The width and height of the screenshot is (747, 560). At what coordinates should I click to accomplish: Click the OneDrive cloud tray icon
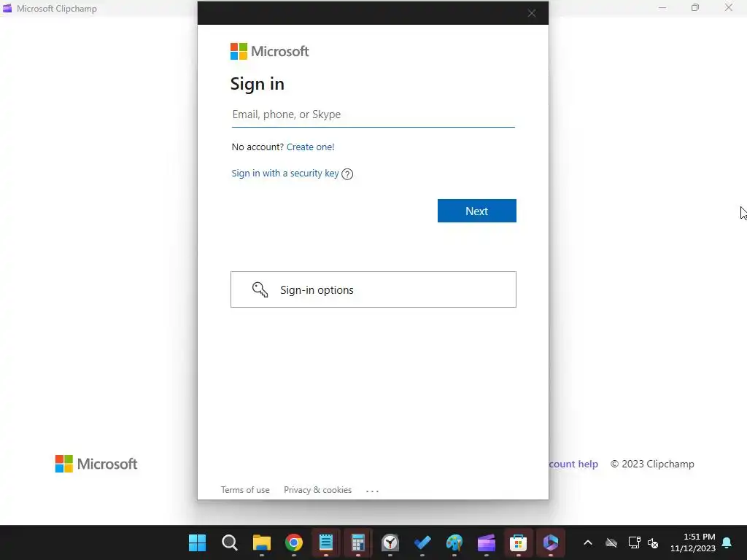611,542
